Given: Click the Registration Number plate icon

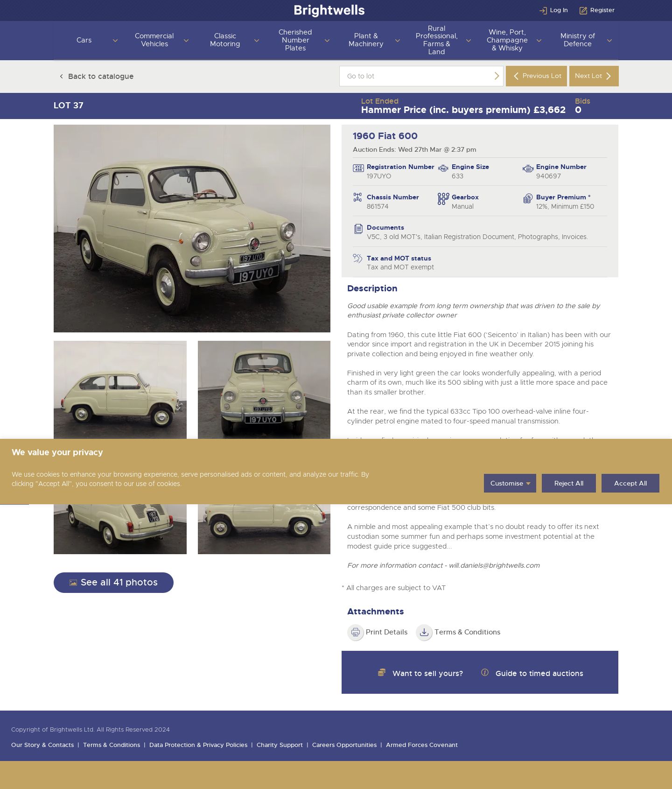Looking at the screenshot, I should (x=358, y=168).
